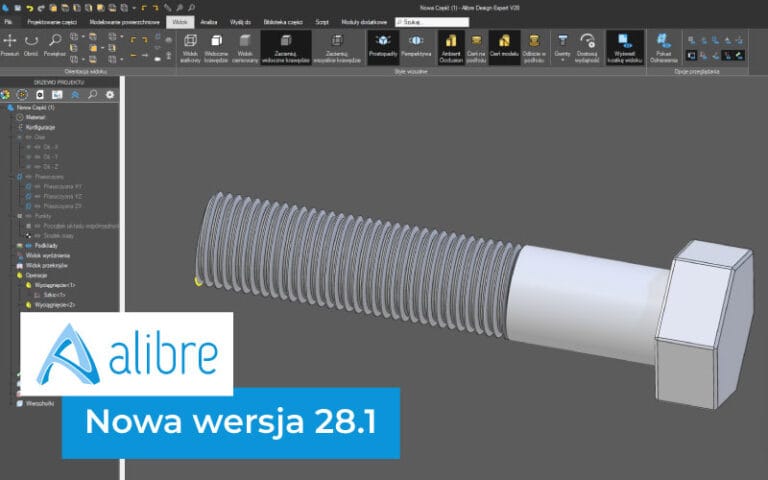Toggle Prostopadły orthographic projection
Viewport: 768px width, 480px height.
[383, 48]
